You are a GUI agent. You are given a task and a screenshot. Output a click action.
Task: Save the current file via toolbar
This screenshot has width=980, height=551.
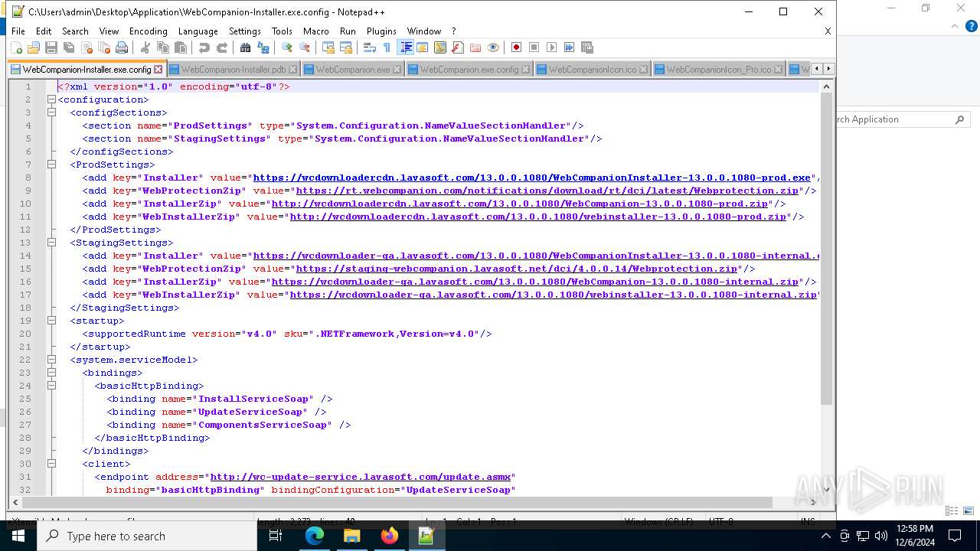(51, 47)
